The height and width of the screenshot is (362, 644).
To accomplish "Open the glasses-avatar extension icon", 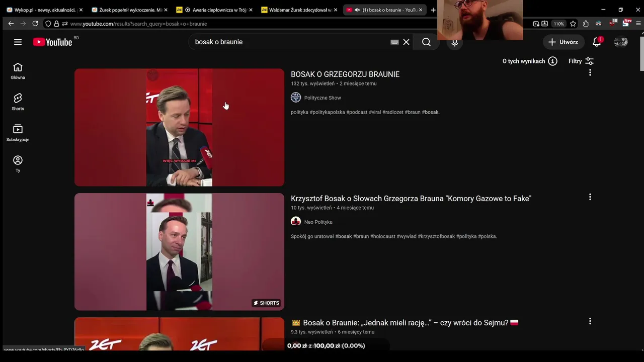I will click(x=598, y=24).
